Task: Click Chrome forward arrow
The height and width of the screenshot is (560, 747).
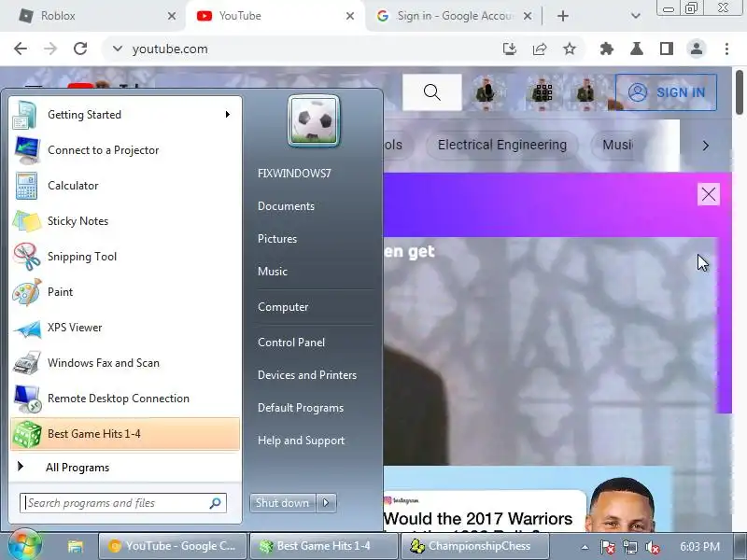Action: click(x=50, y=49)
